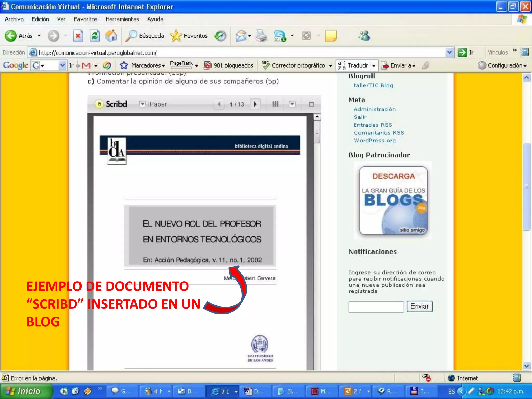Screen dimensions: 532x399
Task: Click the ES language indicator in tray
Action: coord(451,391)
